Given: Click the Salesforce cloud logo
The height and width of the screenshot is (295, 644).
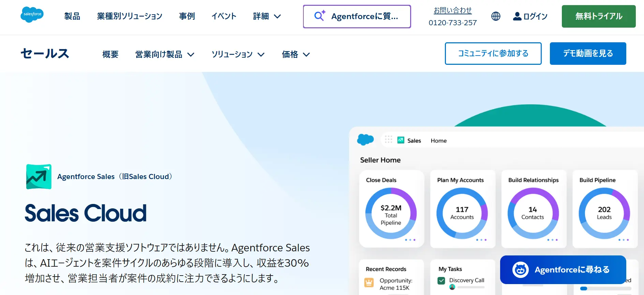Looking at the screenshot, I should coord(32,15).
